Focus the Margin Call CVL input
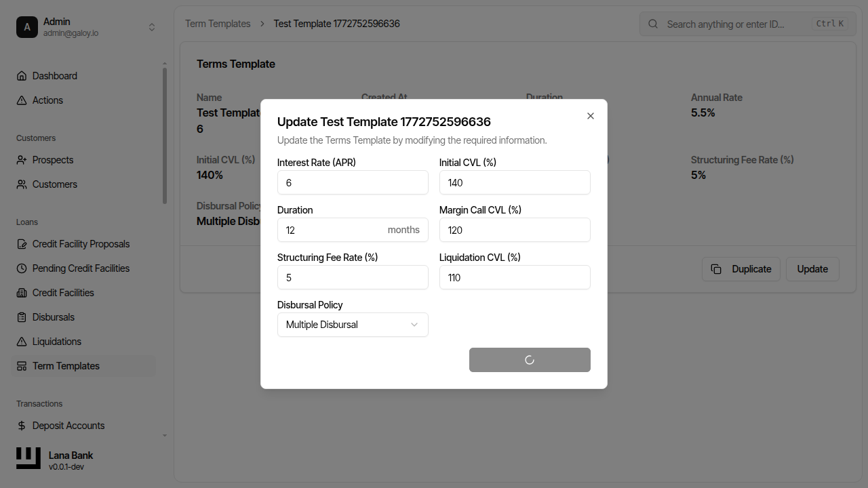The height and width of the screenshot is (488, 868). pyautogui.click(x=515, y=230)
